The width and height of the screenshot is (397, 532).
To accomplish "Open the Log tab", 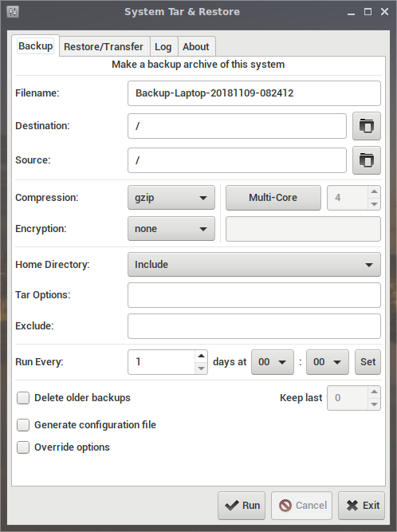I will tap(163, 46).
